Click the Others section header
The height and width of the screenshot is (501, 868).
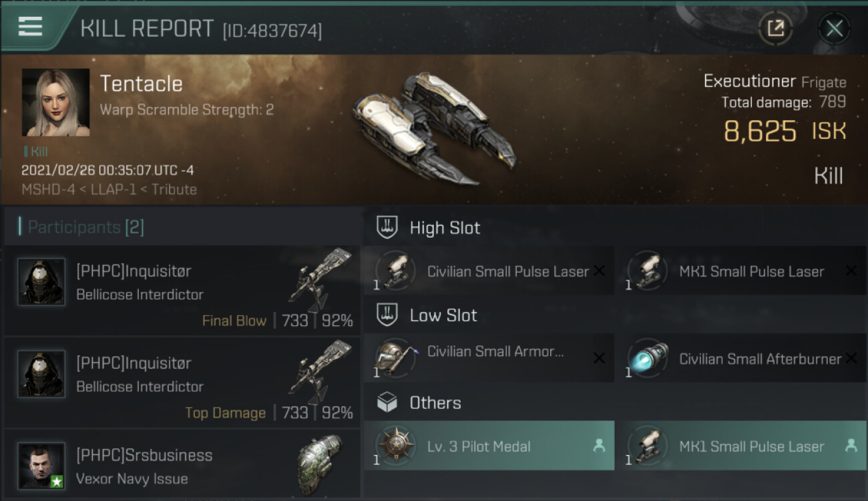[435, 403]
